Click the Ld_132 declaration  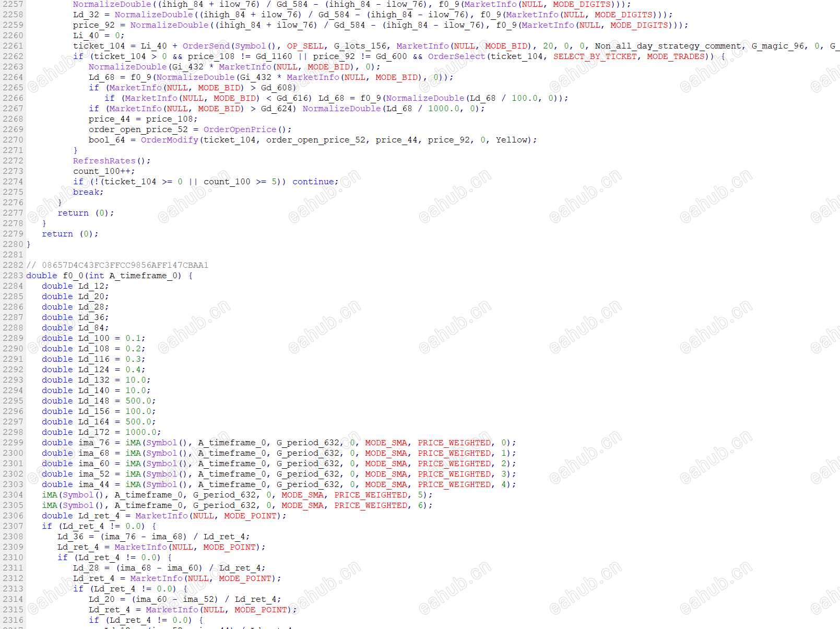pyautogui.click(x=96, y=380)
